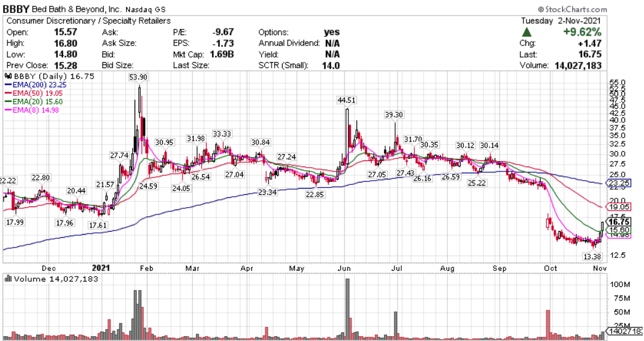This screenshot has width=644, height=341.
Task: Click the EMA(200) 23.25 legend entry
Action: pos(35,85)
